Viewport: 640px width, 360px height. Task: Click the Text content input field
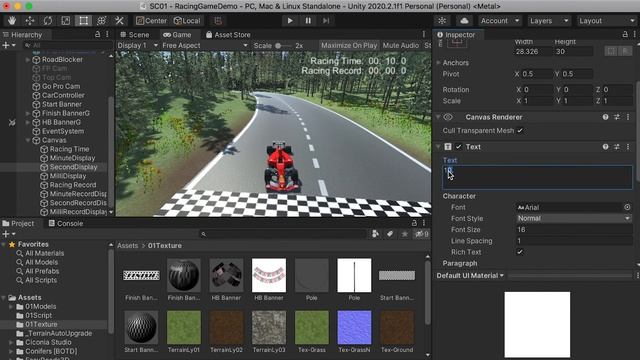[x=538, y=177]
